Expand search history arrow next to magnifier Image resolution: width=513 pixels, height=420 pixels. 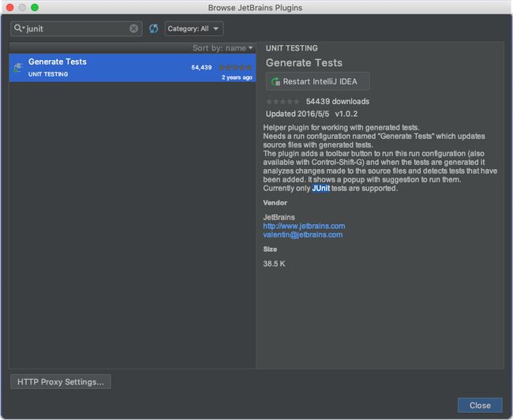(x=24, y=28)
